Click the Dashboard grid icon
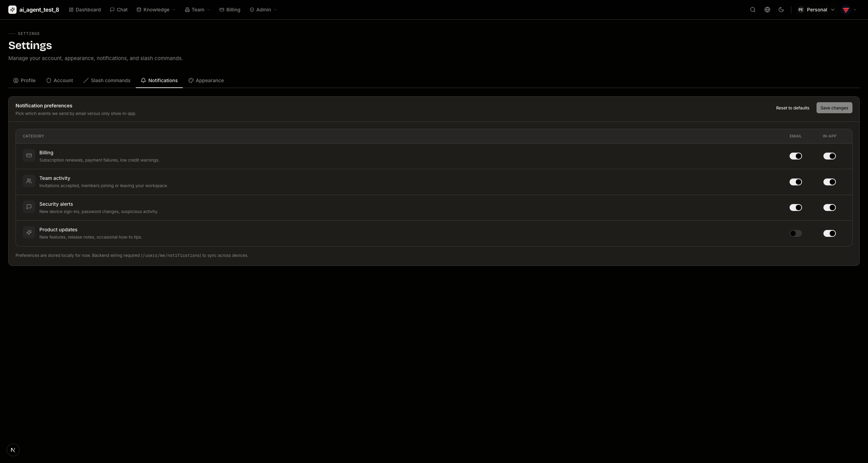This screenshot has width=868, height=463. pos(71,10)
